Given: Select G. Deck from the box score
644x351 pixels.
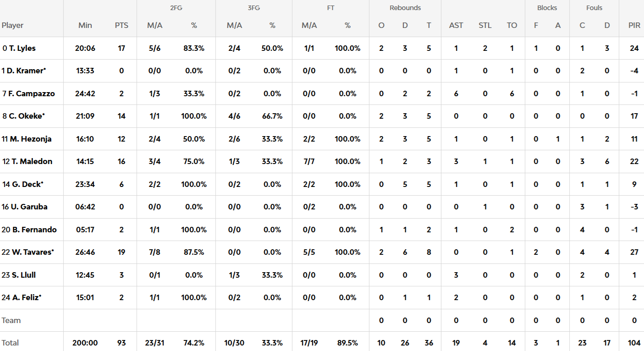Looking at the screenshot, I should (x=28, y=184).
